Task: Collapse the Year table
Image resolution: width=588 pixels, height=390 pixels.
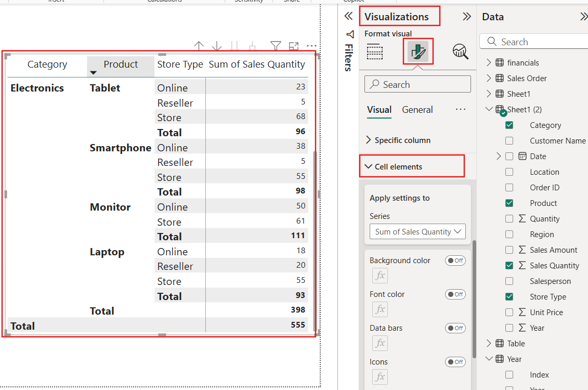Action: coord(489,358)
